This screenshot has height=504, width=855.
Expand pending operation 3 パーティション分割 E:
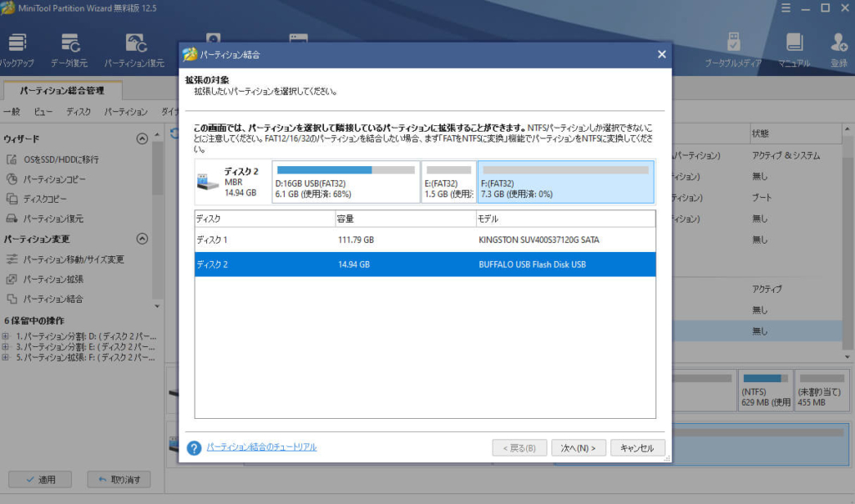pos(6,346)
